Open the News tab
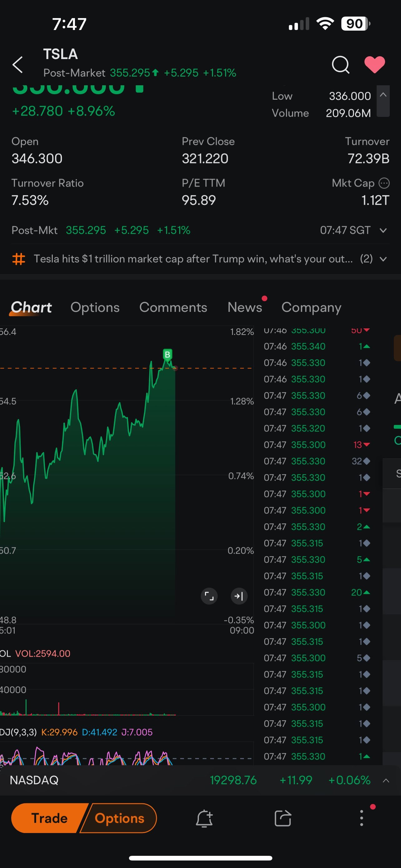 click(245, 307)
